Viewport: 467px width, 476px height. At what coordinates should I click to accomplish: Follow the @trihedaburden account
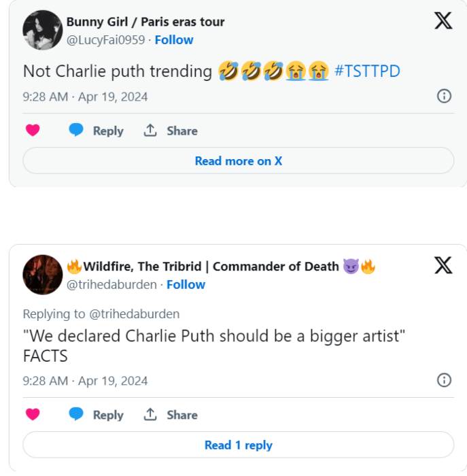pos(186,285)
